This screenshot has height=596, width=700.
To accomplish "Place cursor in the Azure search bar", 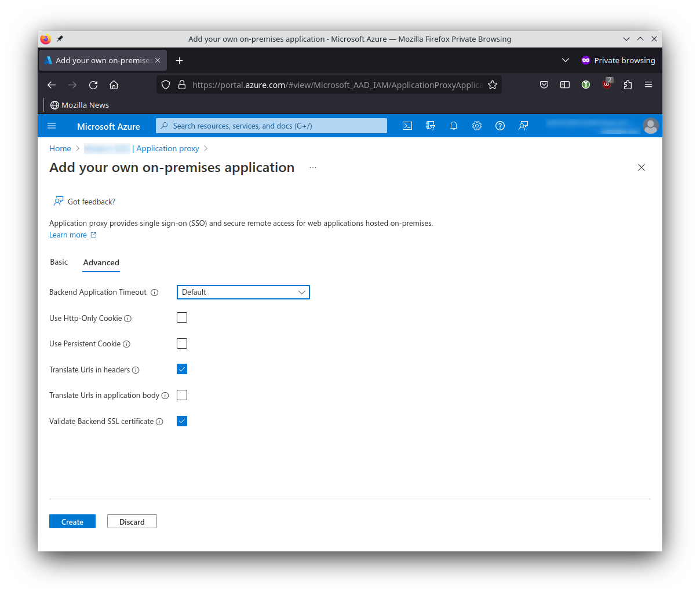I will pyautogui.click(x=271, y=126).
